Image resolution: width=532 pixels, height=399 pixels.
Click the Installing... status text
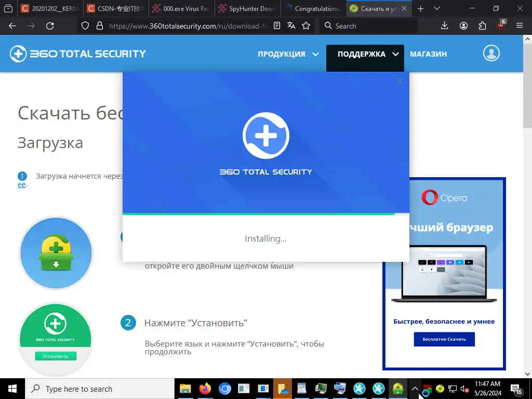point(265,238)
